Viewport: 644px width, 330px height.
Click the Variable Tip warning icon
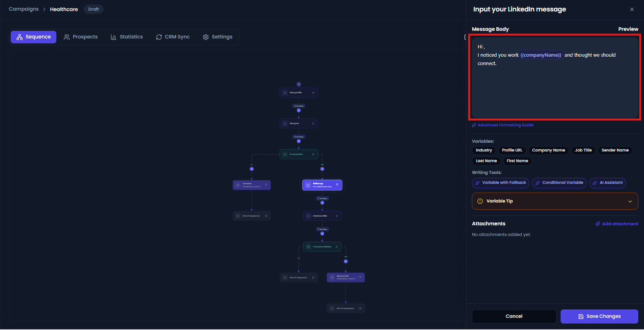(x=480, y=201)
